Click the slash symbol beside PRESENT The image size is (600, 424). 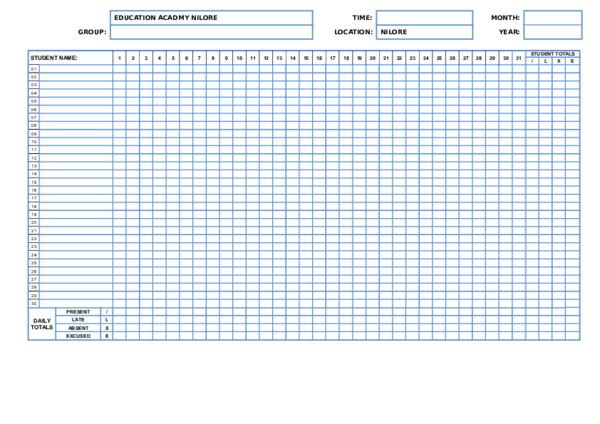tap(107, 312)
